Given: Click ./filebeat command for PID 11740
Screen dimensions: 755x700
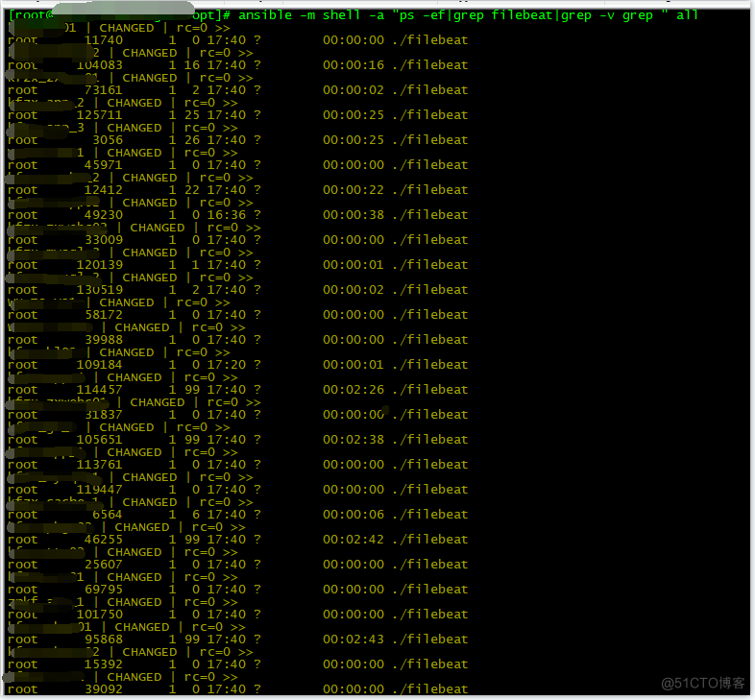Looking at the screenshot, I should [430, 40].
